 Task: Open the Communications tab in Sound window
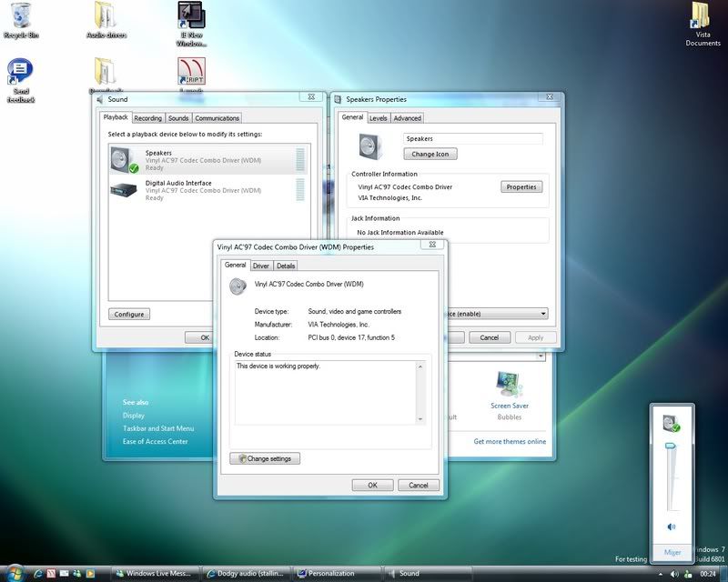[217, 118]
